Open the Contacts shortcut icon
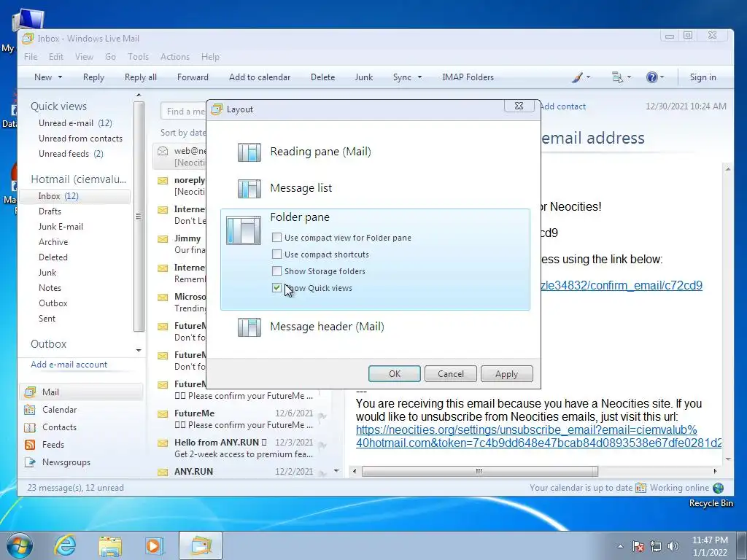The height and width of the screenshot is (560, 747). pos(30,427)
